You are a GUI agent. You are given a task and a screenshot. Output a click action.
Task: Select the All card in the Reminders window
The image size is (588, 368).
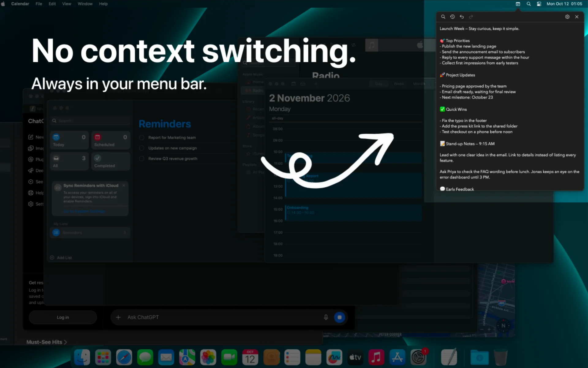click(69, 161)
